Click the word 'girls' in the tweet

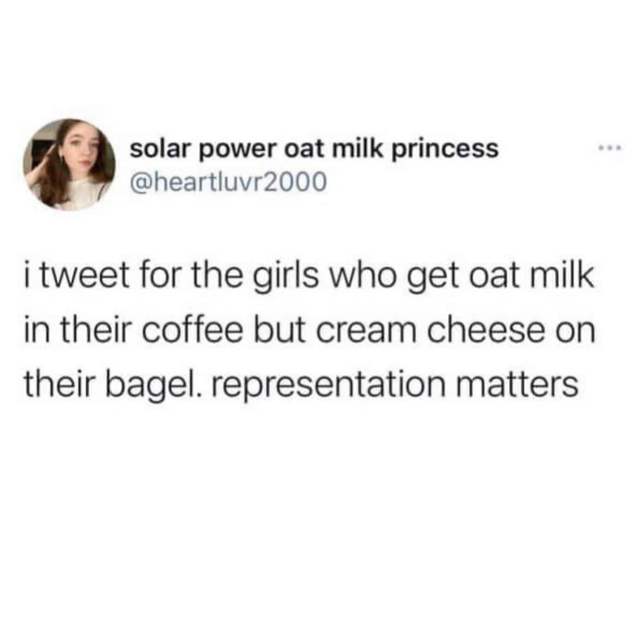tap(288, 276)
